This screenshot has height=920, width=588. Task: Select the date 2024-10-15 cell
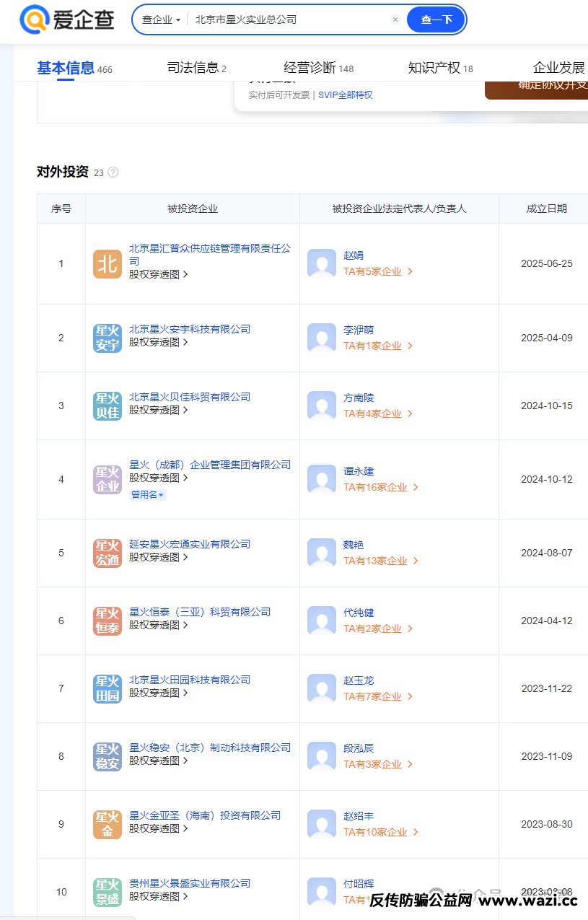click(x=547, y=406)
